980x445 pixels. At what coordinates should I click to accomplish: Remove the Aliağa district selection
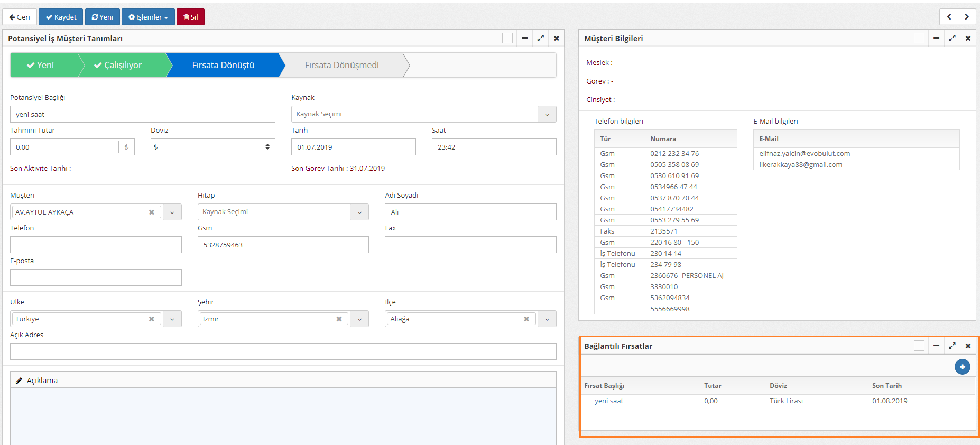pos(526,319)
